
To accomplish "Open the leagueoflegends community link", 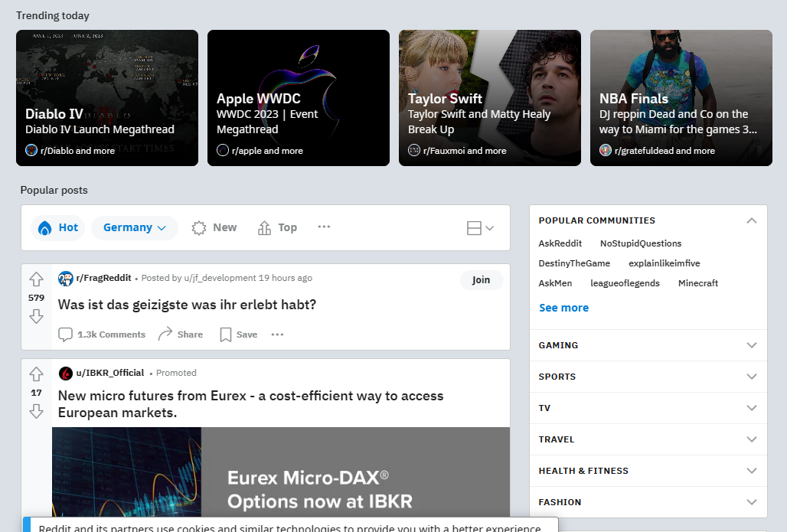I will pyautogui.click(x=625, y=283).
